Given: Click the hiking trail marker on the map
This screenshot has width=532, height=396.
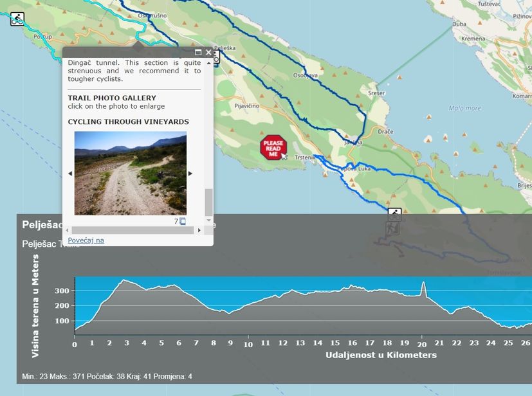Looking at the screenshot, I should point(393,228).
